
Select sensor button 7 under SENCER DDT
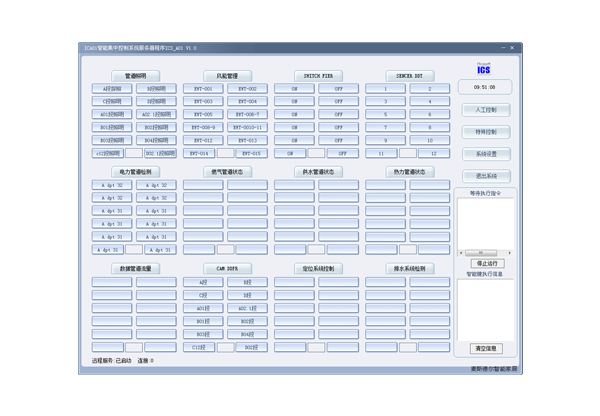385,128
